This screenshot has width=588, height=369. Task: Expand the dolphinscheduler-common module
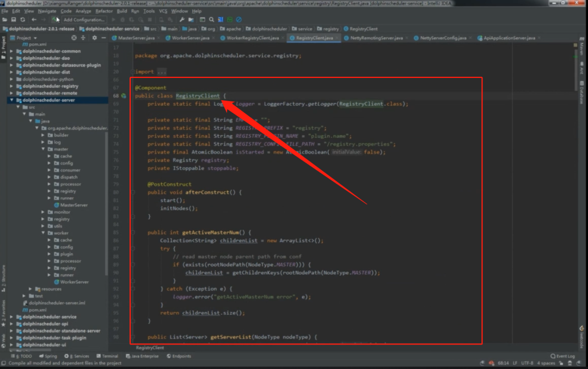coord(11,51)
